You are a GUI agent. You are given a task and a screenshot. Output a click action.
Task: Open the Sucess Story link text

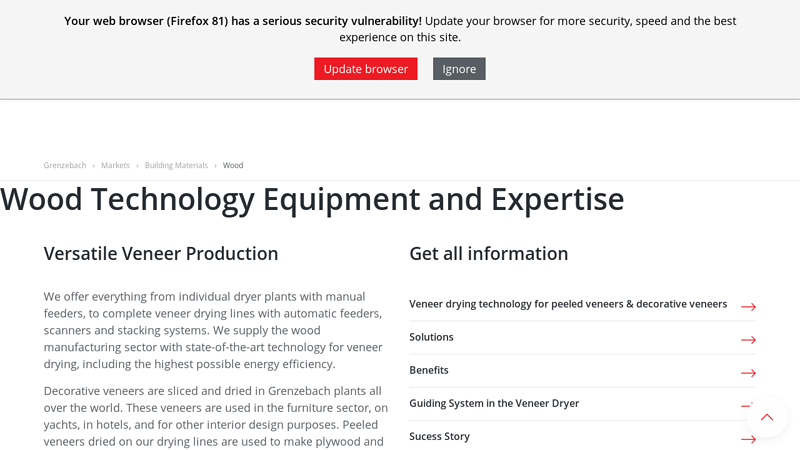click(x=439, y=436)
